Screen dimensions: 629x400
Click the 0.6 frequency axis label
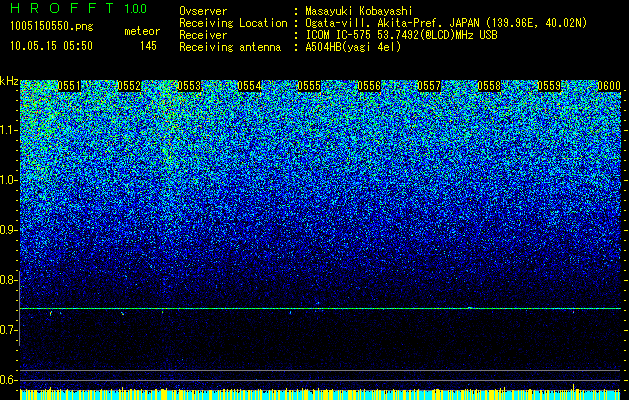tap(8, 380)
